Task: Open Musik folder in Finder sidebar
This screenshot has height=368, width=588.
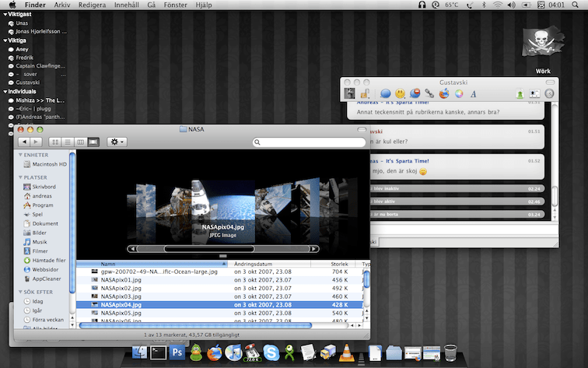Action: click(40, 242)
